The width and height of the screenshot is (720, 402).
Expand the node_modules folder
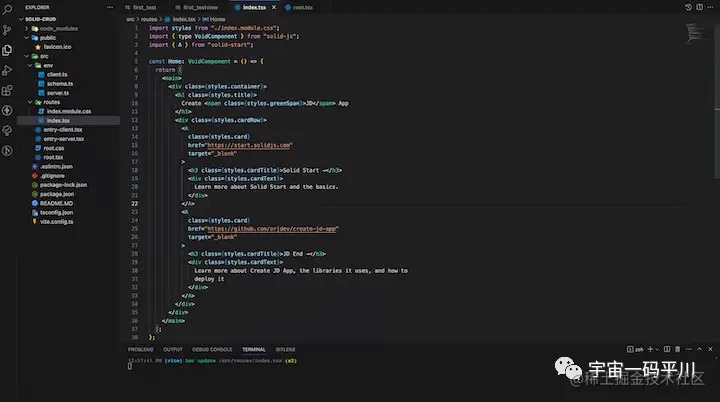click(x=27, y=28)
